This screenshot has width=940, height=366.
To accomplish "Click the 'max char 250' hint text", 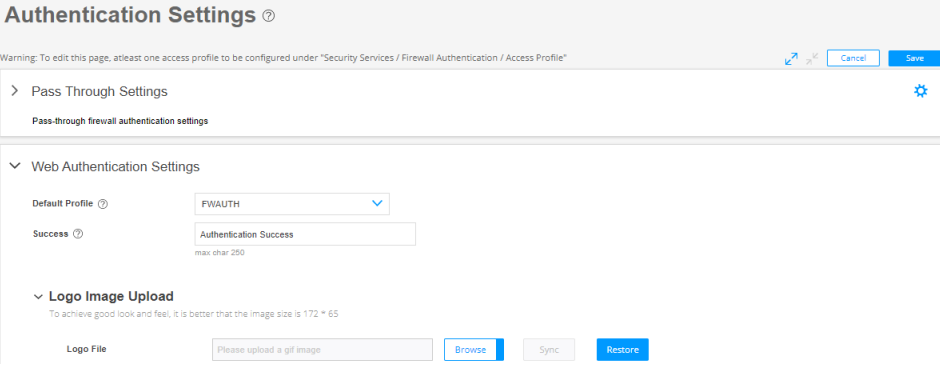I will coord(219,253).
